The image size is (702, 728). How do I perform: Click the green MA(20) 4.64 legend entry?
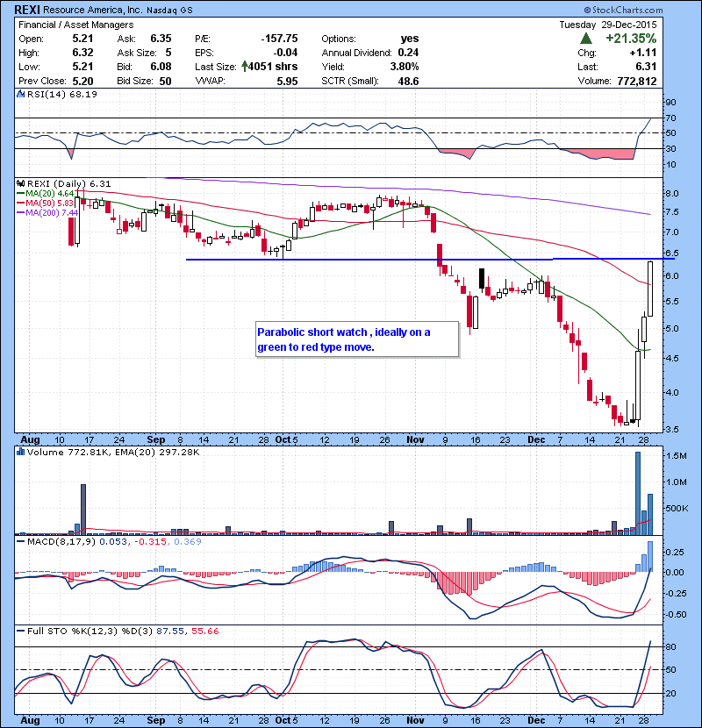(x=46, y=194)
